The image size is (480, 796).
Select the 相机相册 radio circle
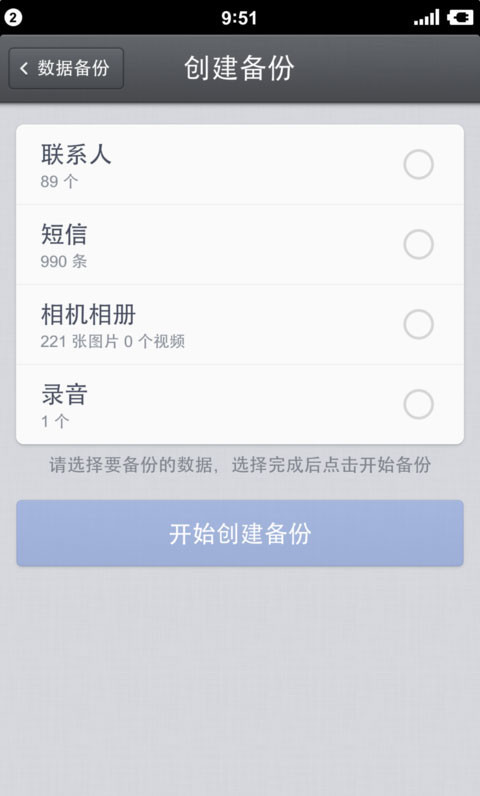[x=418, y=324]
